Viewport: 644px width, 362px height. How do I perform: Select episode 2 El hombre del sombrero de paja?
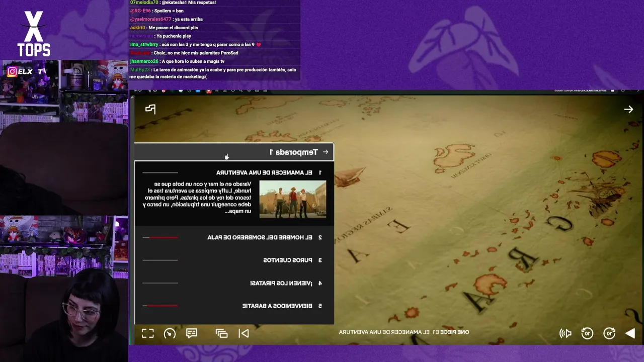tap(234, 237)
